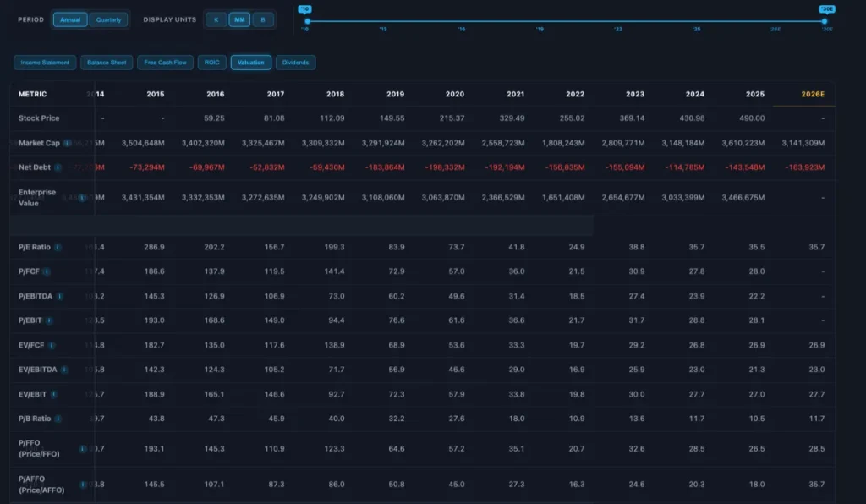Click the info icon beside EV/EBIT
866x504 pixels.
53,394
